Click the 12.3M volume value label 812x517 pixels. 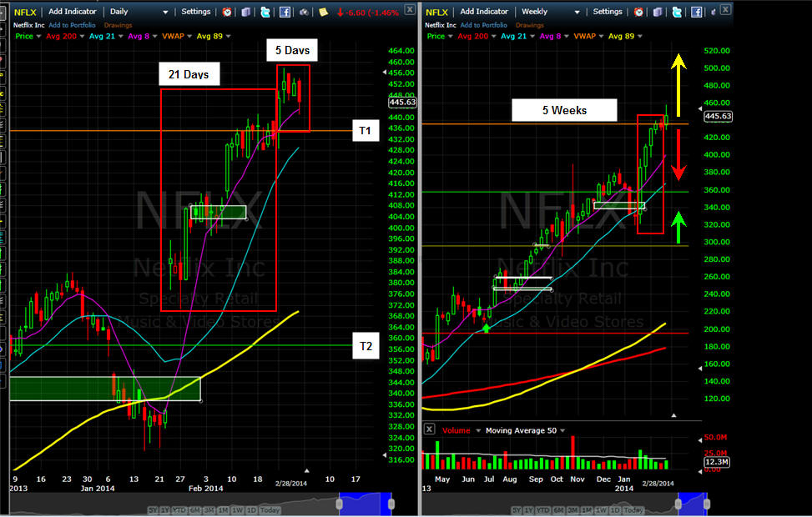pyautogui.click(x=717, y=462)
